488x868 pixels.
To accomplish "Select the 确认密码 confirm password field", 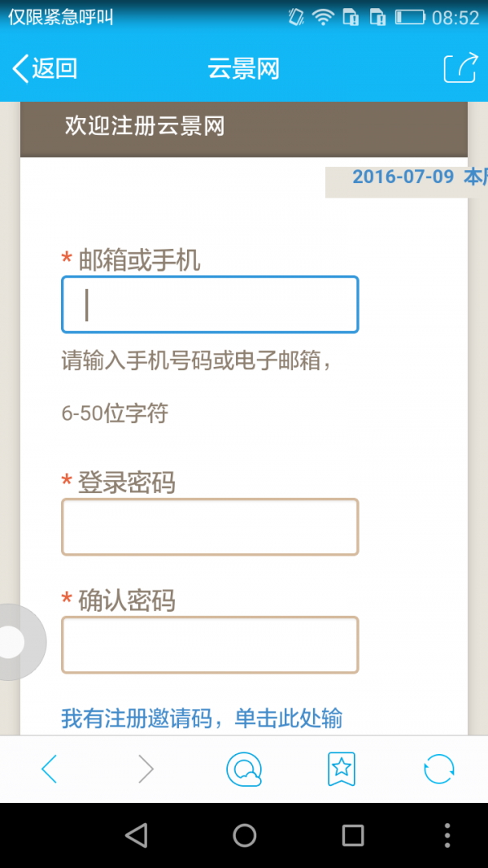I will coord(210,644).
